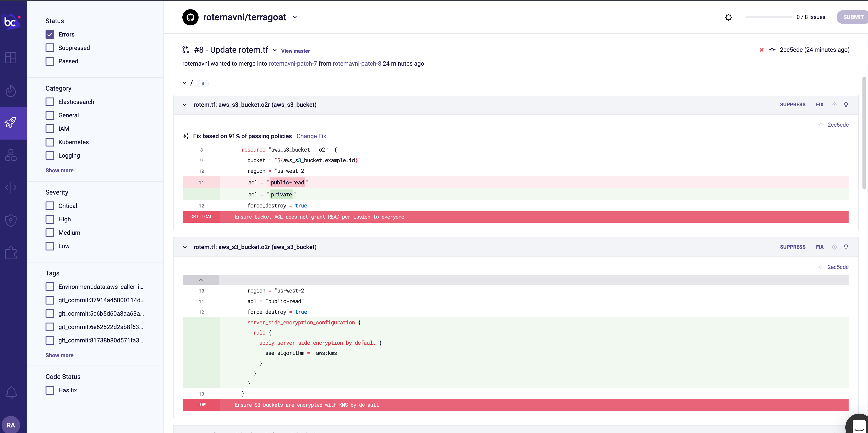The width and height of the screenshot is (868, 433).
Task: Uncheck the Errors status checkbox
Action: coord(50,34)
